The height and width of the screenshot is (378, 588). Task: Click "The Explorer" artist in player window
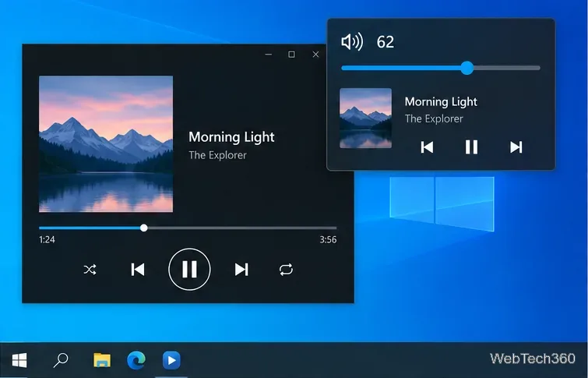click(x=217, y=155)
